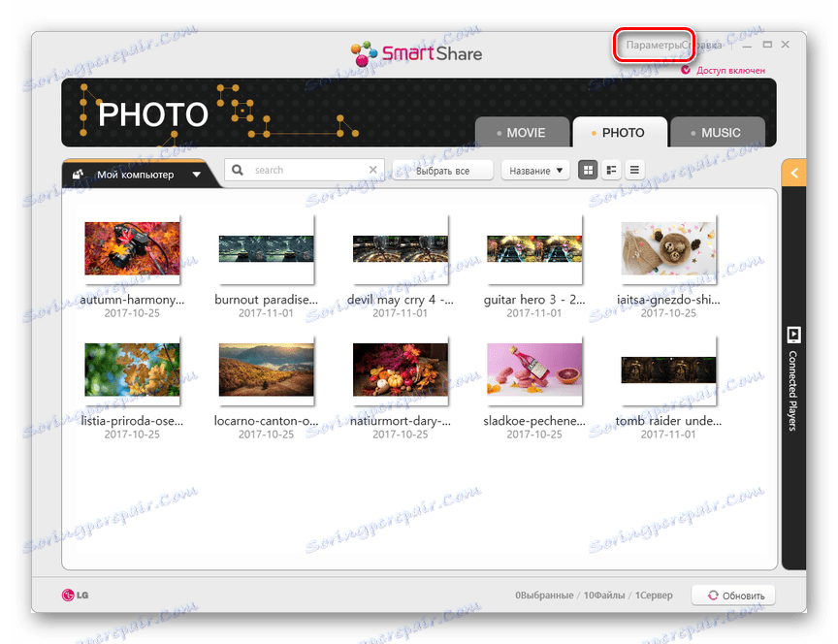Collapse the Connected Players panel arrow
The width and height of the screenshot is (838, 644).
point(794,173)
